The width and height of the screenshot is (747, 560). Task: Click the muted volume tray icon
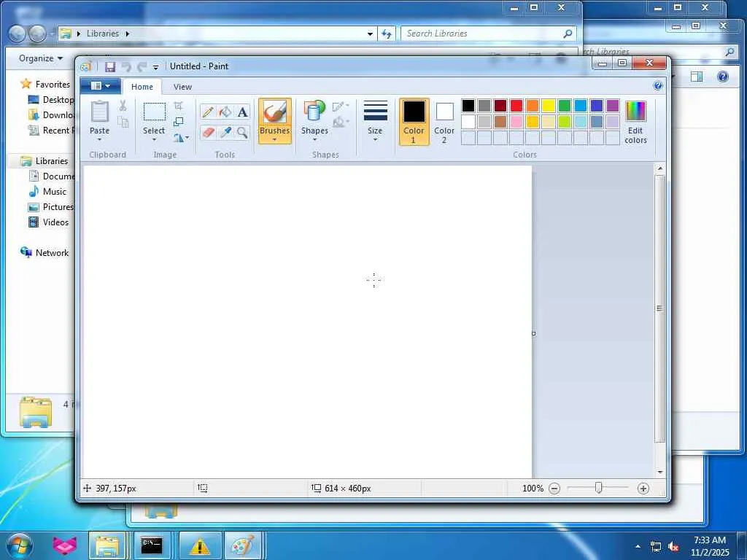point(673,547)
